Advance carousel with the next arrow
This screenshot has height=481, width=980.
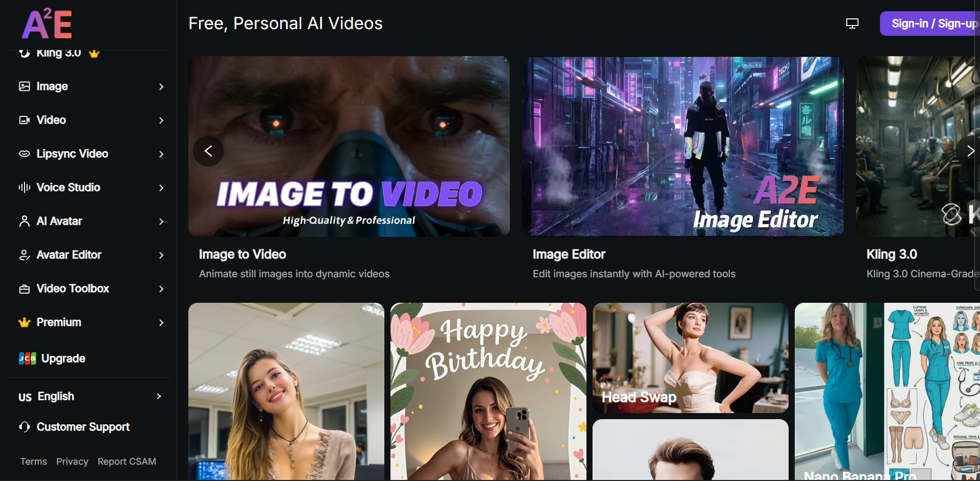tap(969, 151)
